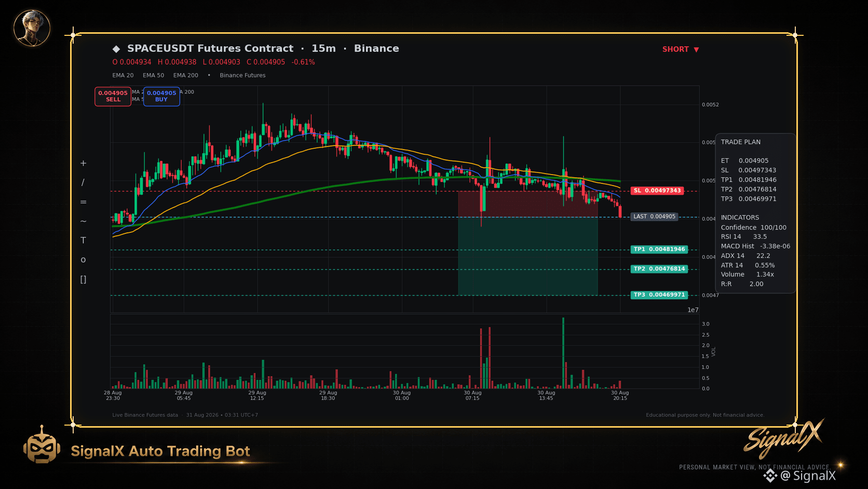Click the SignalX robot mascot logo
Screen dimensions: 868x489
coord(42,445)
